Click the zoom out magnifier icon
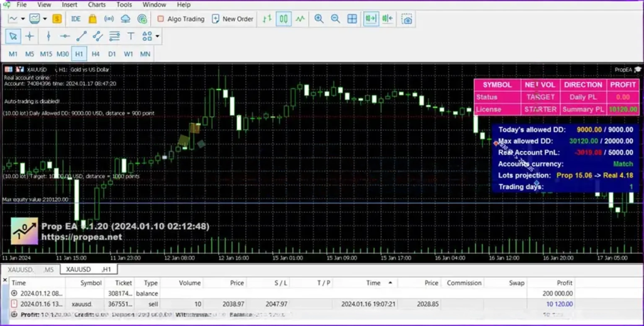Image resolution: width=644 pixels, height=326 pixels. coord(335,19)
